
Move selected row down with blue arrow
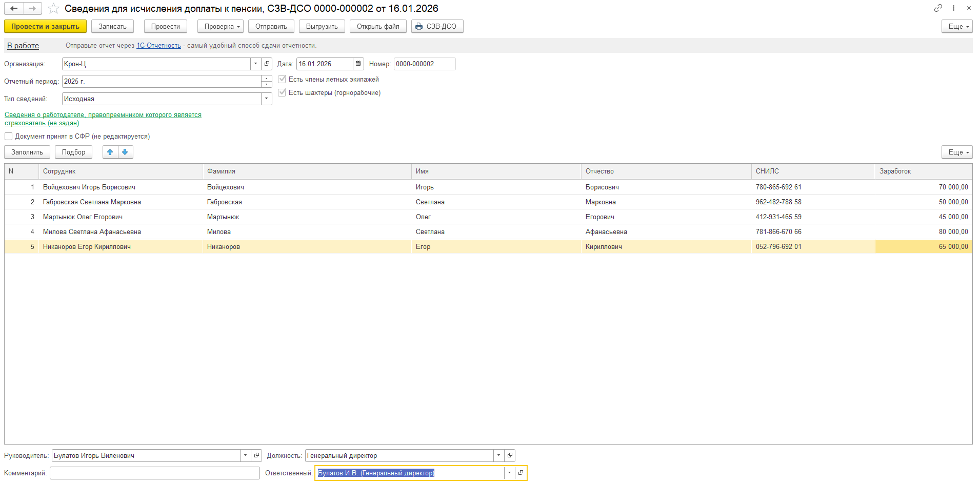coord(125,152)
